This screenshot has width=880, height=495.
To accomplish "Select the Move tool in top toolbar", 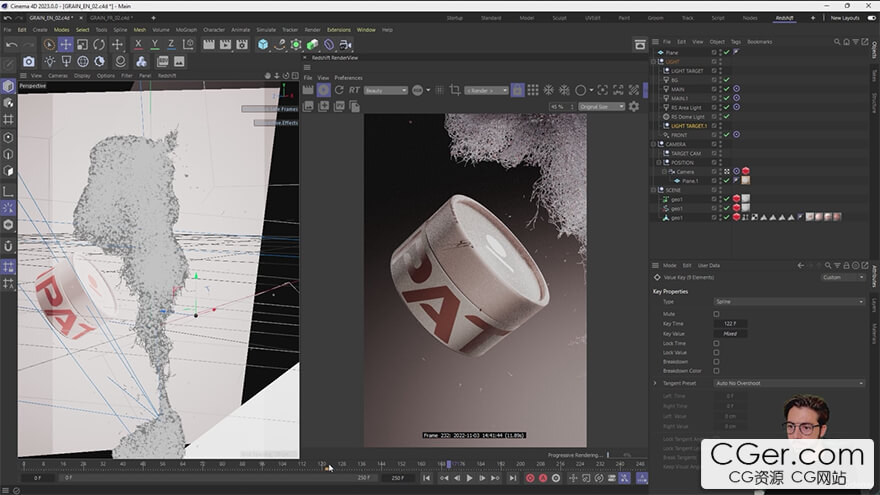I will point(66,44).
